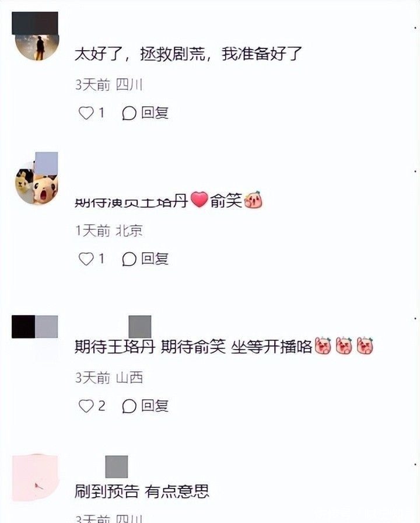The height and width of the screenshot is (523, 420).
Task: Like the 坐等开播咯 comment with heart
Action: 86,406
